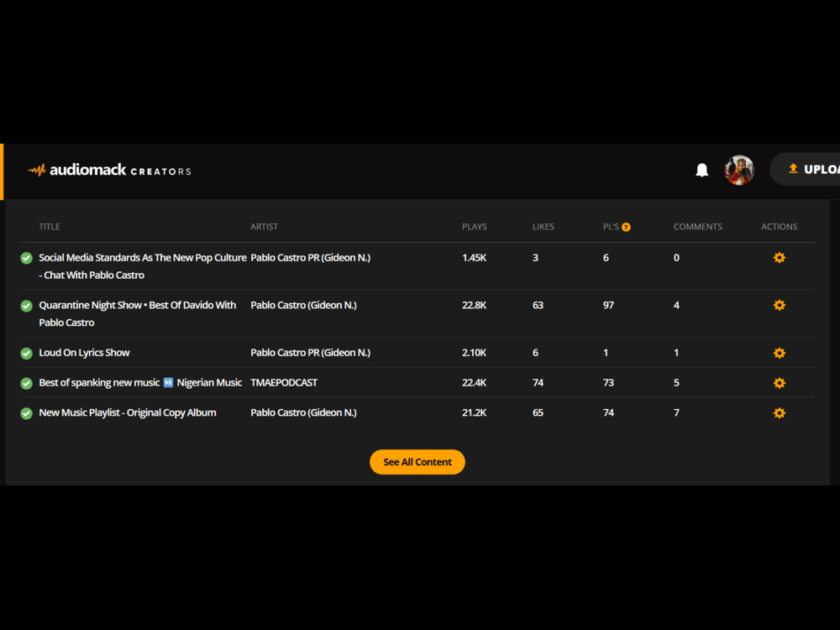The image size is (840, 630).
Task: Go to Audiomack Creators logo home
Action: 109,171
